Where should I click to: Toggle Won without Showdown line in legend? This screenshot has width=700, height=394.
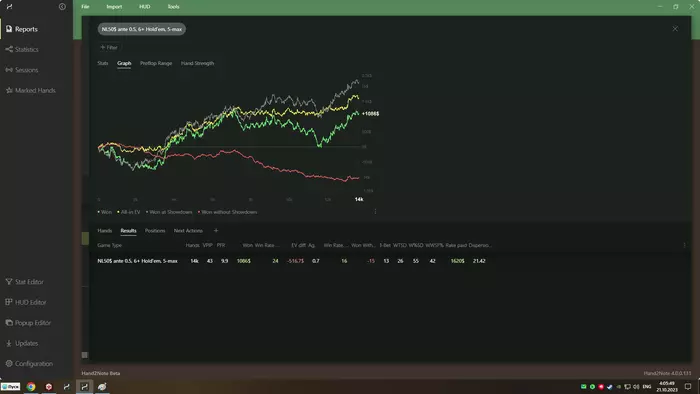(227, 212)
